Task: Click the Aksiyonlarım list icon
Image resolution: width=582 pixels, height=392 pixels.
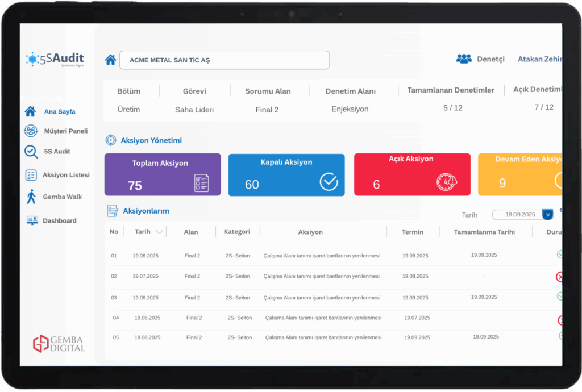Action: click(113, 211)
